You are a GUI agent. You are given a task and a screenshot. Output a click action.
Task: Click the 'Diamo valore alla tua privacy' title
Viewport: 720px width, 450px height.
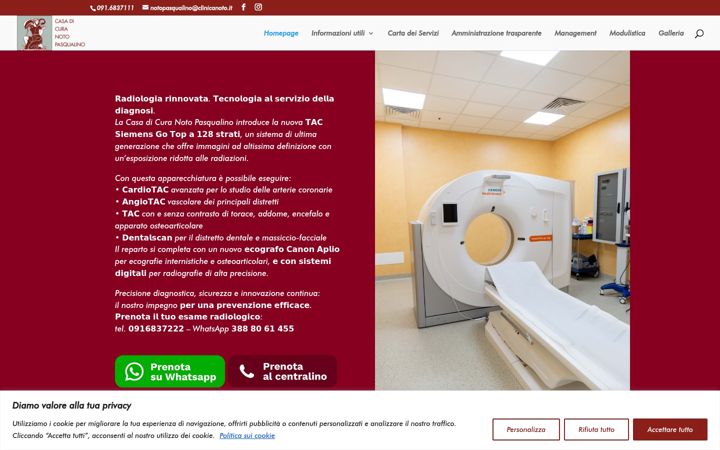coord(72,405)
